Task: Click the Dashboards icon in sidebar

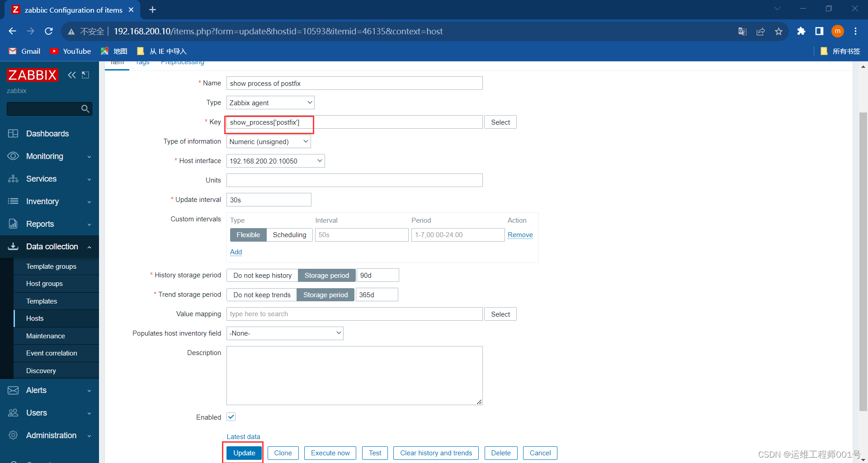Action: click(13, 134)
